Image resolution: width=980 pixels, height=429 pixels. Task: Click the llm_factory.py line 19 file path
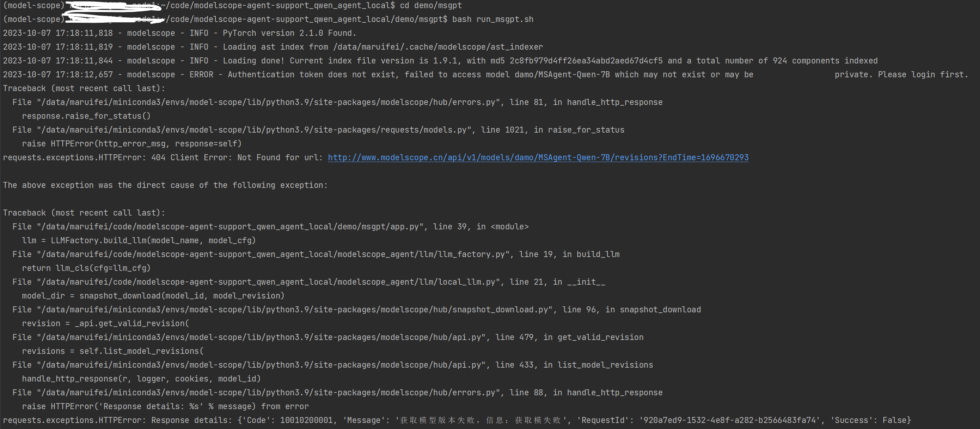point(272,254)
